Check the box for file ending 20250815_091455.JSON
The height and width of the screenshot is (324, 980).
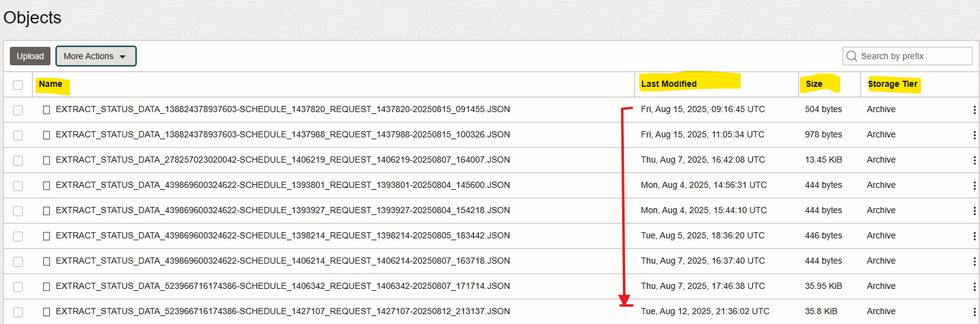[18, 110]
